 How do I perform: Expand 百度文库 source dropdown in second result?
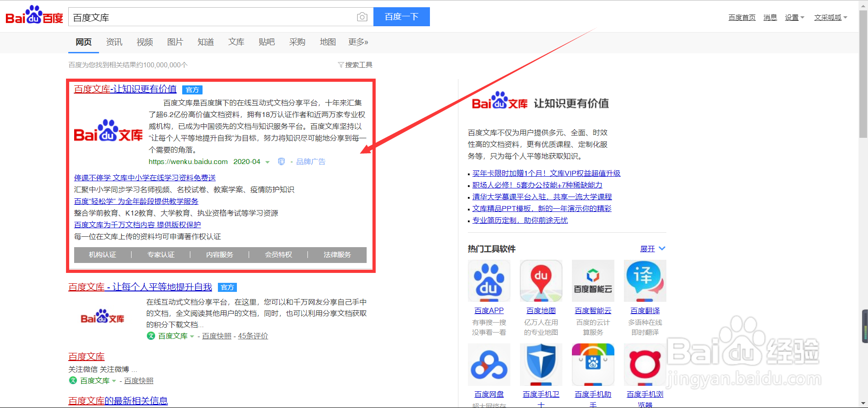point(192,336)
